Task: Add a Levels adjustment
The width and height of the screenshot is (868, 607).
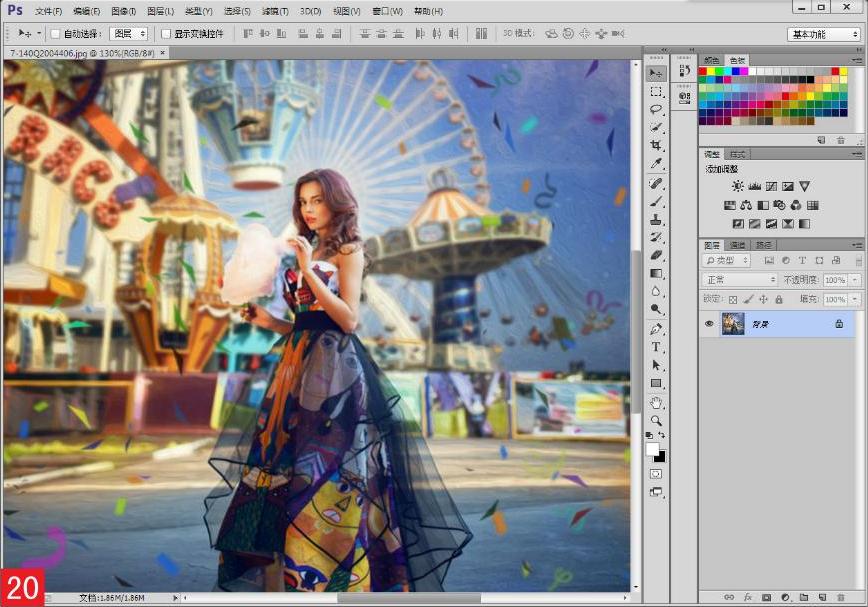Action: click(754, 186)
